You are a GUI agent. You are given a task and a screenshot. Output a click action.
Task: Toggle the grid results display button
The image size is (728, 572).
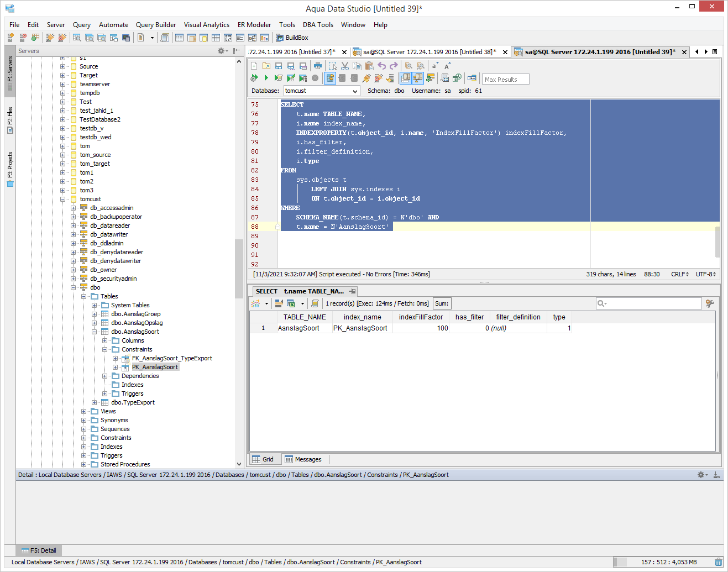[406, 78]
